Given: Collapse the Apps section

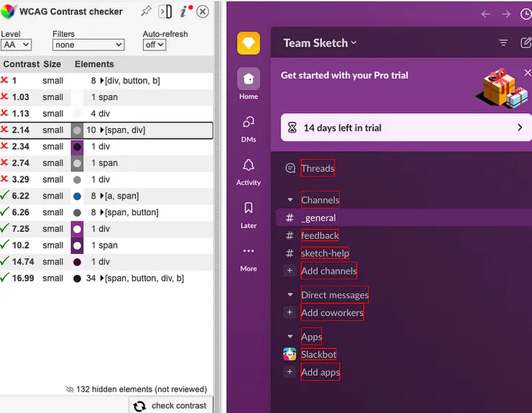Looking at the screenshot, I should pyautogui.click(x=290, y=337).
